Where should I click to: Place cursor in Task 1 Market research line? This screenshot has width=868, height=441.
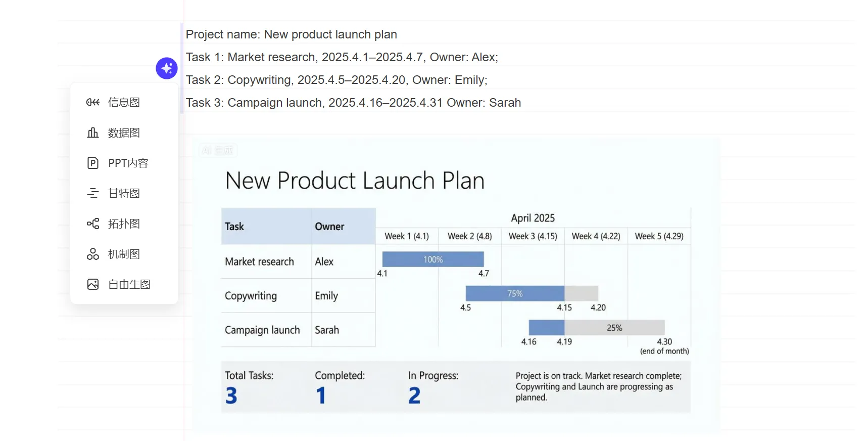click(342, 57)
